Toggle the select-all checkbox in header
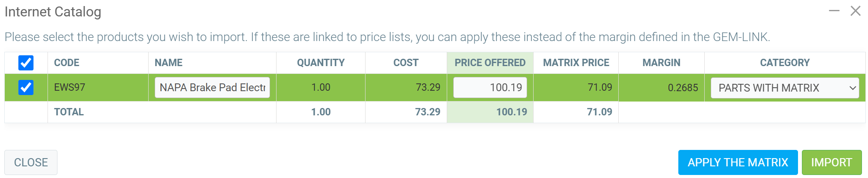This screenshot has height=178, width=868. (x=26, y=63)
